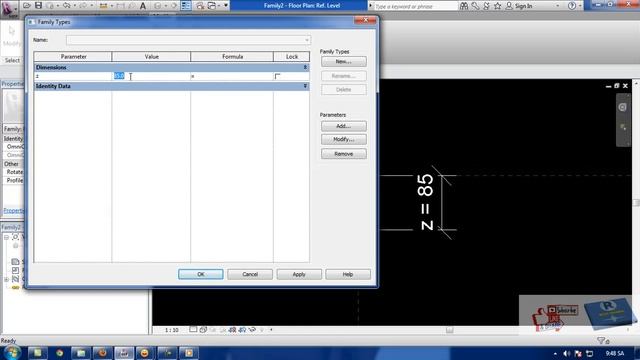Screen dimensions: 640x360
Task: Click the Rename... button
Action: point(344,76)
